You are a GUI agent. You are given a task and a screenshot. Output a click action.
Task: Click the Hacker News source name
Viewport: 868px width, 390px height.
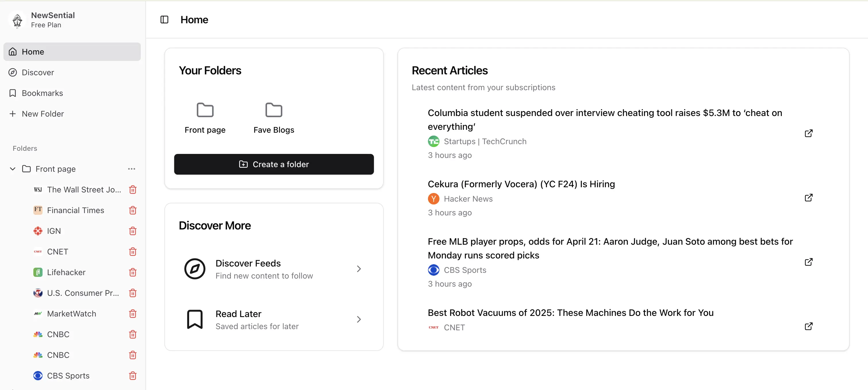(x=468, y=199)
